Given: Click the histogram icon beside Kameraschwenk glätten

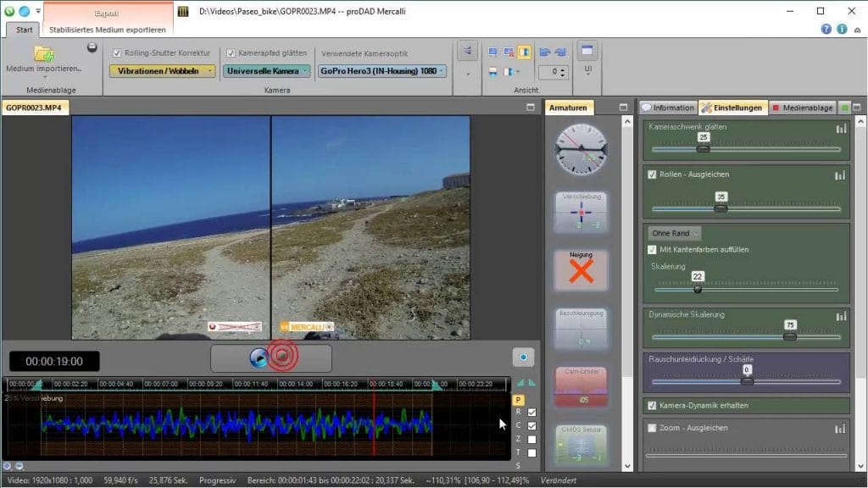Looking at the screenshot, I should tap(840, 127).
